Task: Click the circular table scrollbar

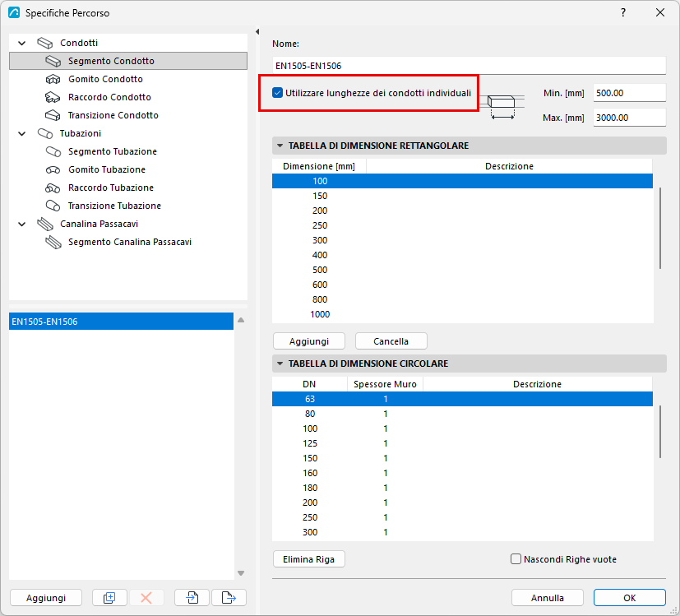Action: (x=660, y=432)
